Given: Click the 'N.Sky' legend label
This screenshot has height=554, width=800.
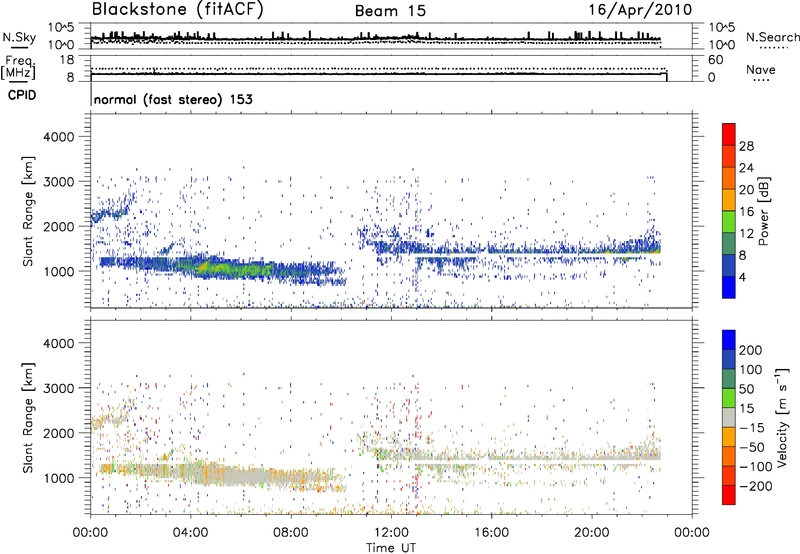Looking at the screenshot, I should coord(19,37).
